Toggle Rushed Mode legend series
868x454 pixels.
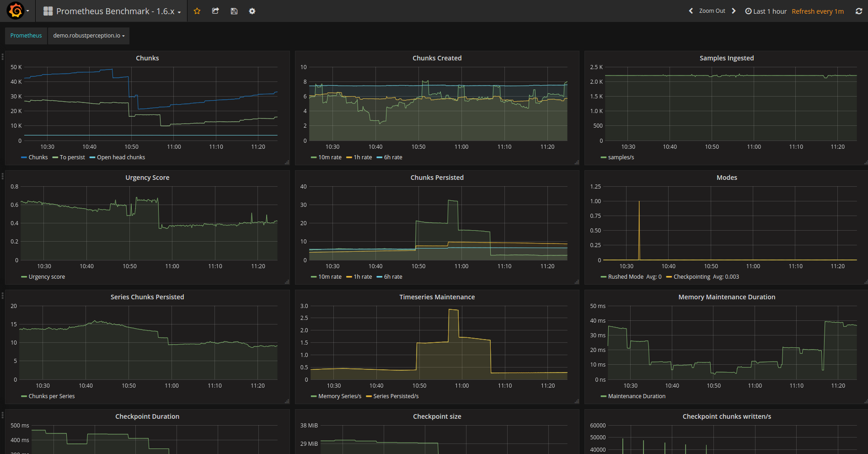[626, 277]
